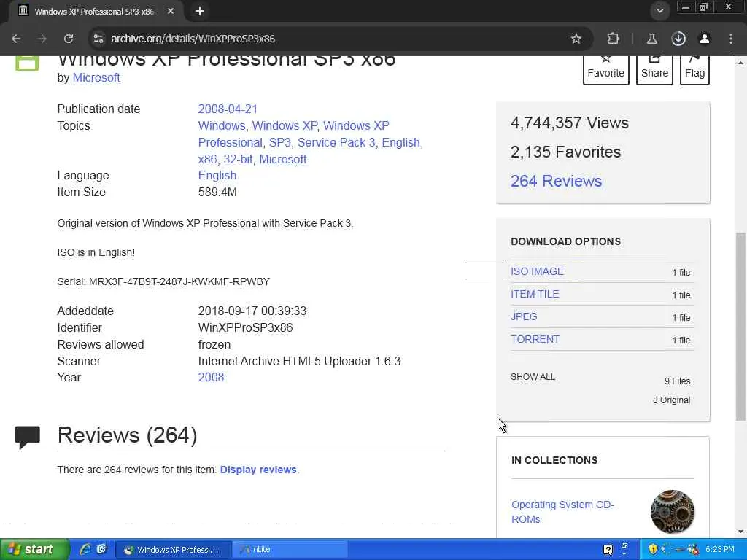747x560 pixels.
Task: Open the Service Pack 3 topic link
Action: click(336, 142)
